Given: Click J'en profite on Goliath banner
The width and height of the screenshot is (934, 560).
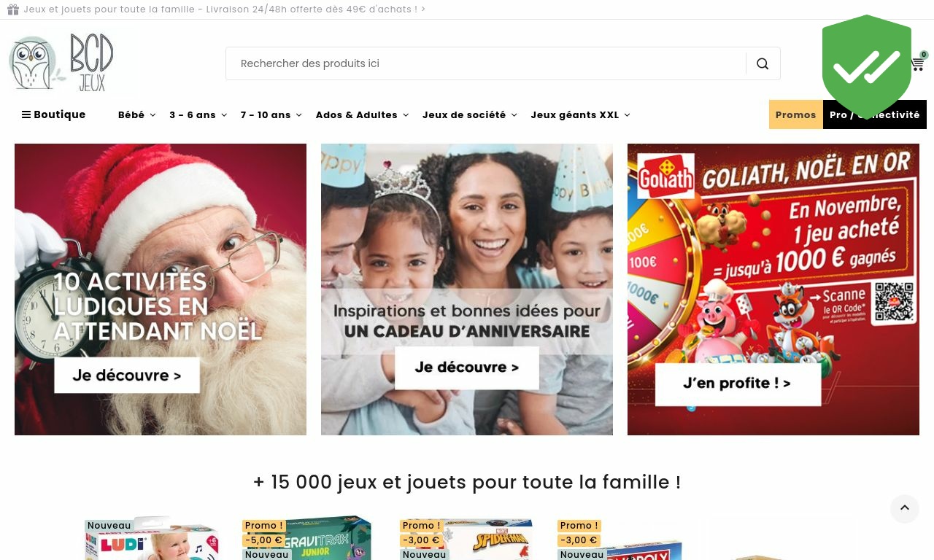Looking at the screenshot, I should coord(737,384).
